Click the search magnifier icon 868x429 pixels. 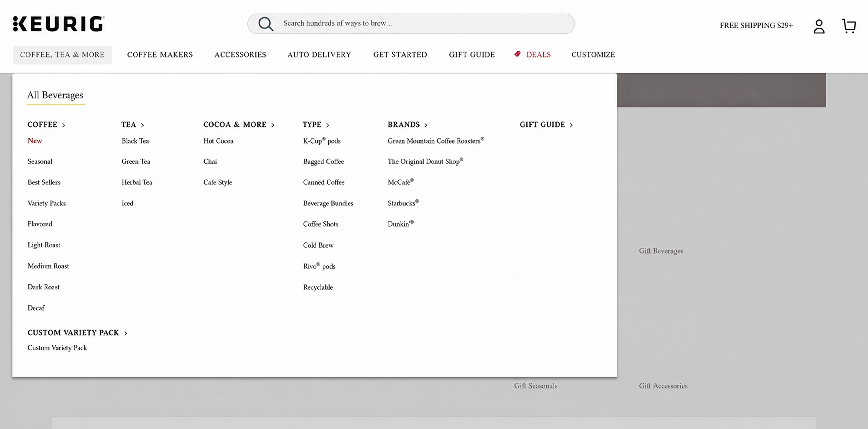[x=266, y=24]
